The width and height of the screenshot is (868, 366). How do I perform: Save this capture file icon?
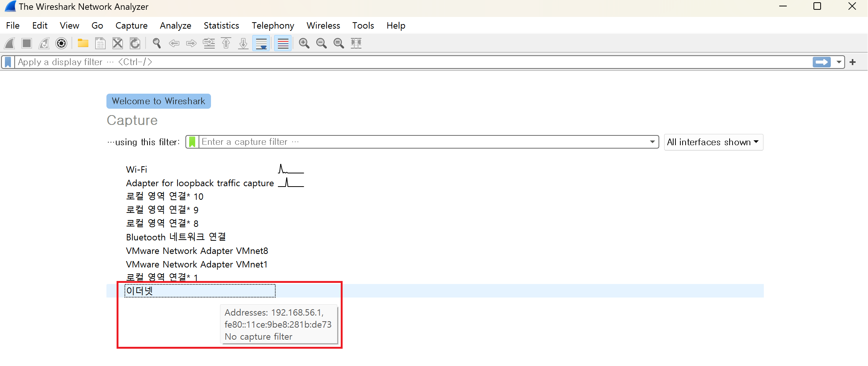pos(100,43)
